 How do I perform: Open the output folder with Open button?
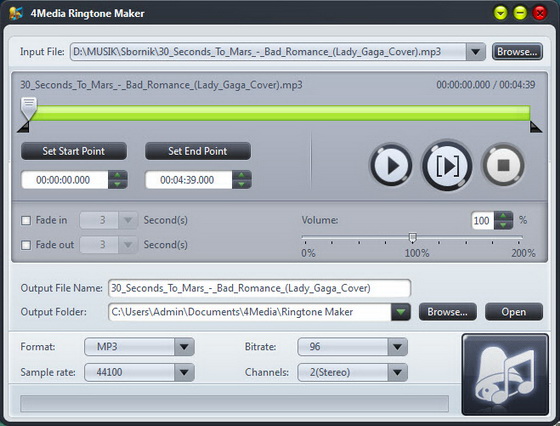tap(514, 312)
